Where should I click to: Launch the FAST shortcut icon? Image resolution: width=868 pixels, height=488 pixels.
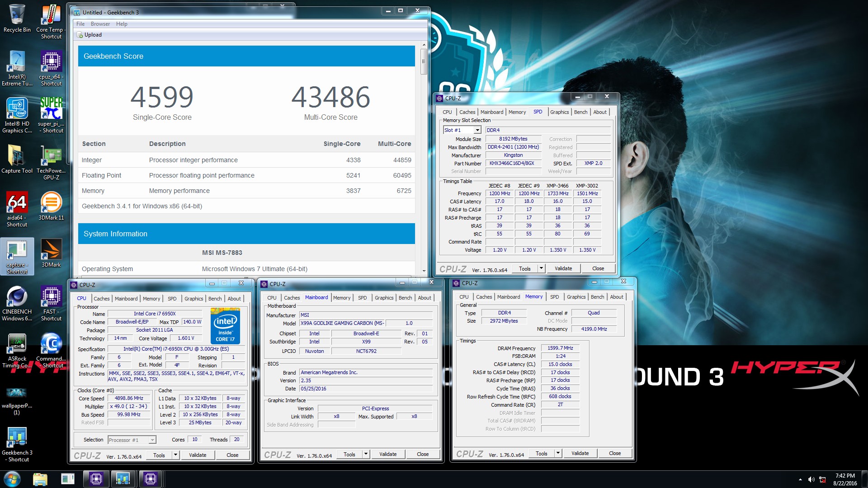pos(51,303)
